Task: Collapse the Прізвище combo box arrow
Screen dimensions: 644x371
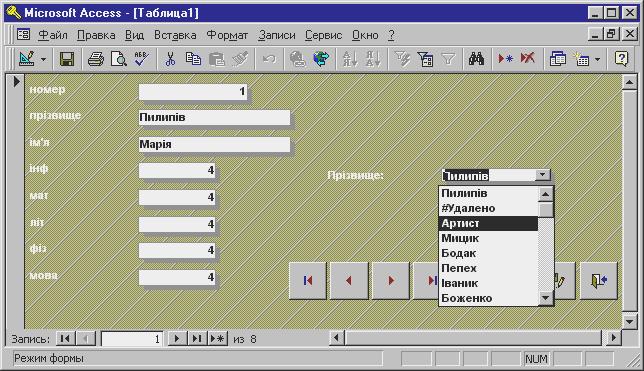Action: [543, 175]
